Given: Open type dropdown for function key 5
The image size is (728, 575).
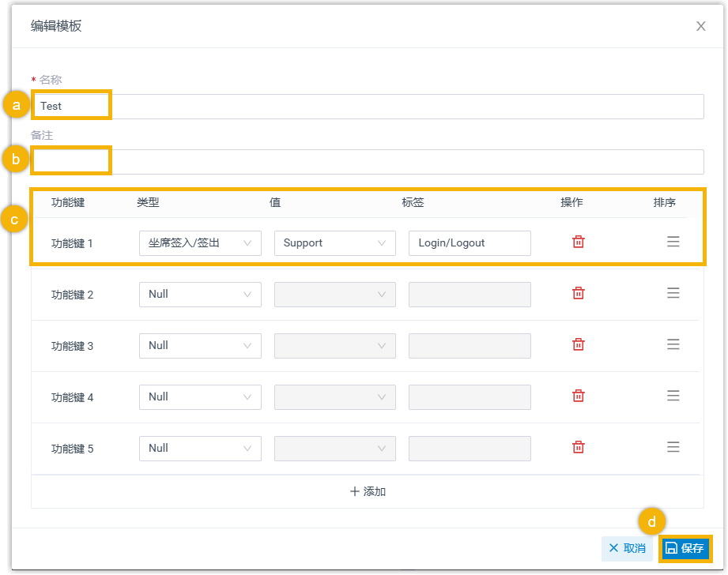Looking at the screenshot, I should (200, 449).
